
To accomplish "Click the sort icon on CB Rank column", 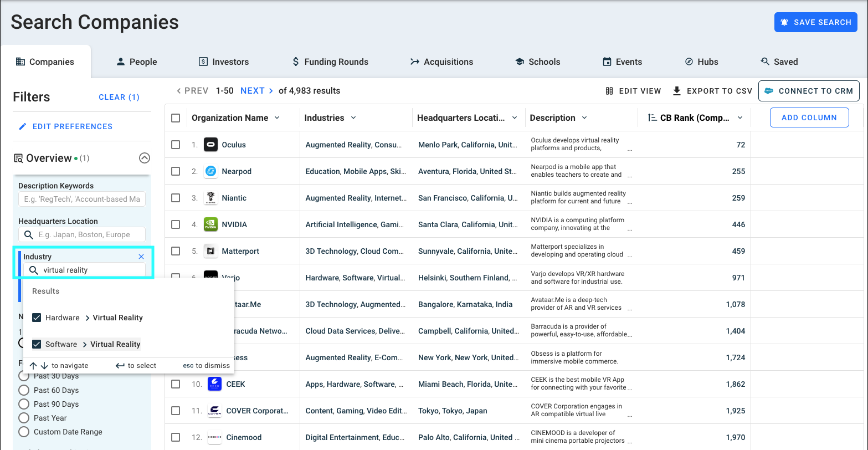I will coord(652,117).
